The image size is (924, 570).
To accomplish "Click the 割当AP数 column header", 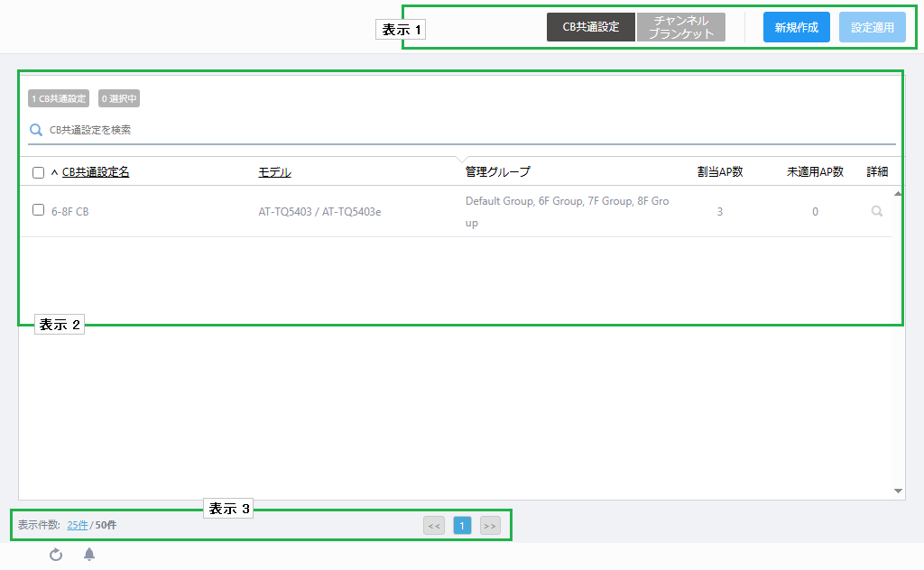I will pyautogui.click(x=720, y=172).
